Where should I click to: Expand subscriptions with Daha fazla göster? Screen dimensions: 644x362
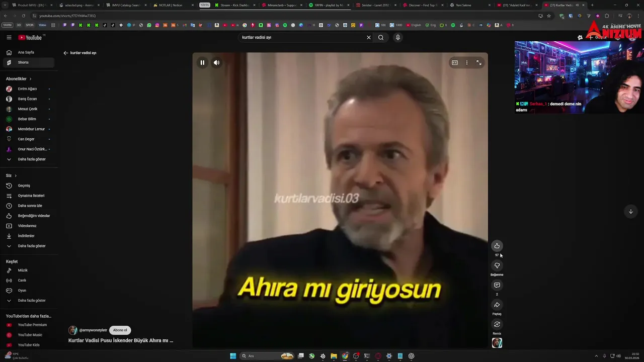point(29,159)
